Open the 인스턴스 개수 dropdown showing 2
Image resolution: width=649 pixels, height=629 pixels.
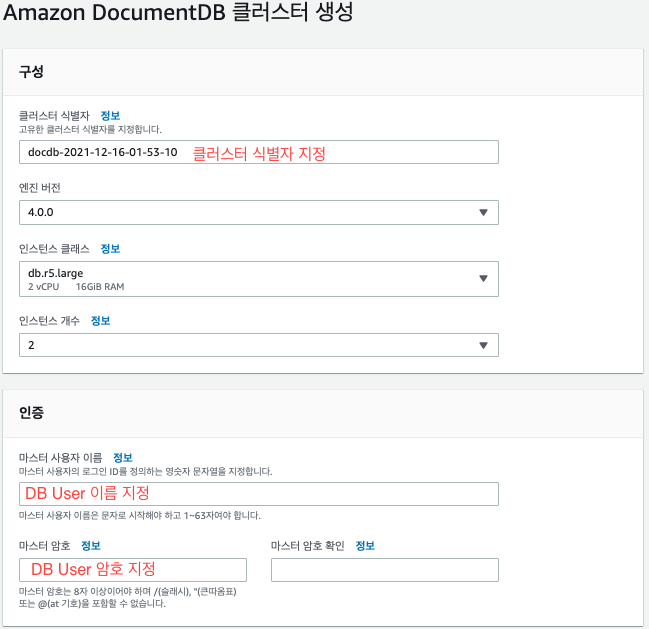(259, 345)
